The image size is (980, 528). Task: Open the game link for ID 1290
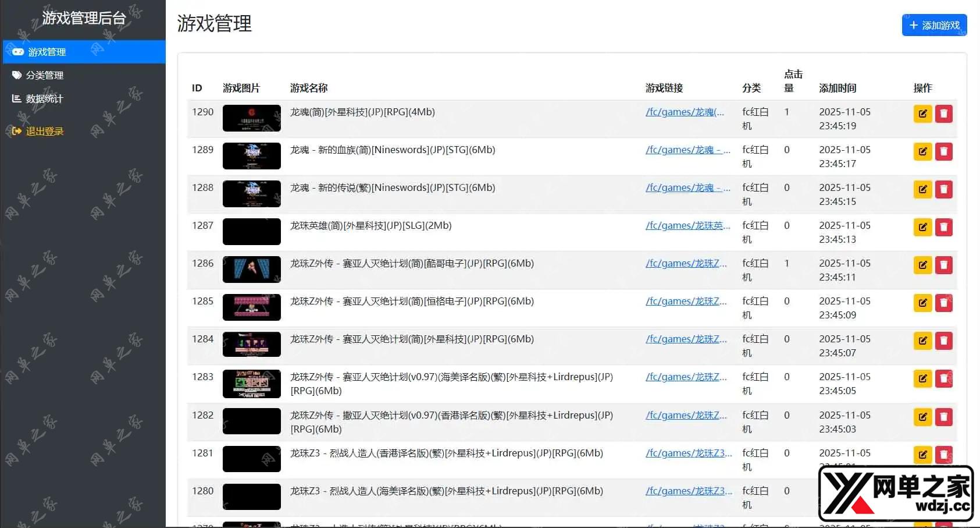tap(685, 112)
